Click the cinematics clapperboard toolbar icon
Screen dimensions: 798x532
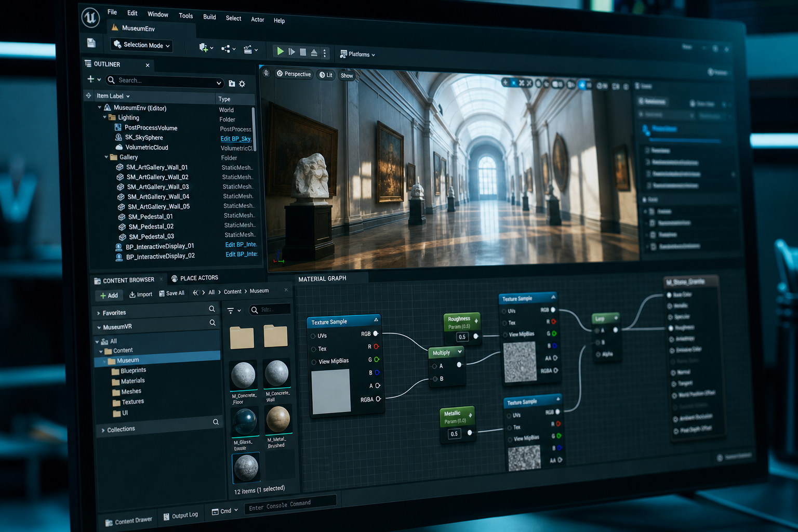coord(248,50)
